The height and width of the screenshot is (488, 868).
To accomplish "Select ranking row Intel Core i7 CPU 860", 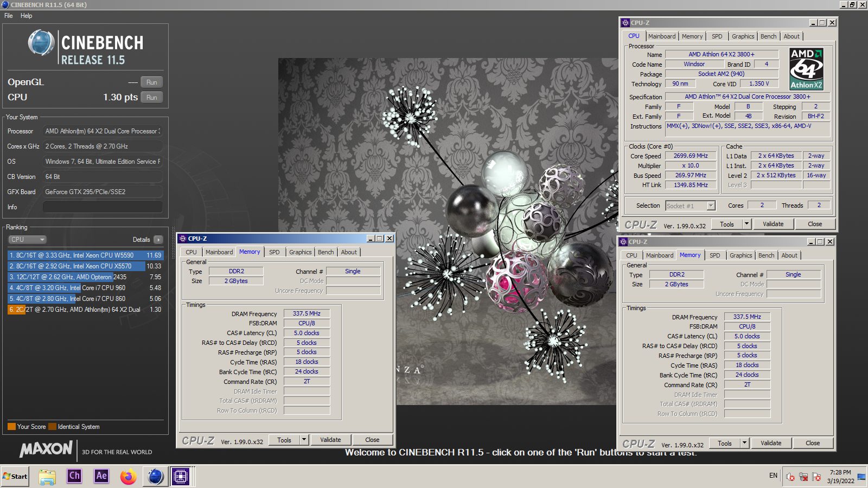I will [x=85, y=298].
